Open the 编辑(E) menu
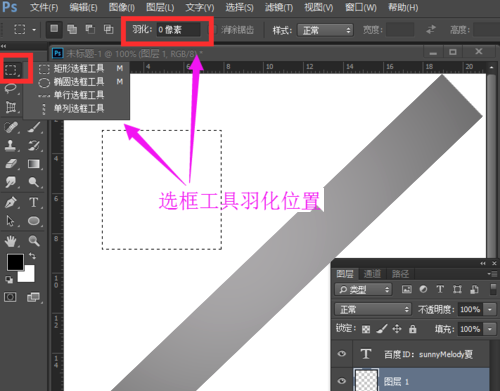The width and height of the screenshot is (500, 391). 83,7
